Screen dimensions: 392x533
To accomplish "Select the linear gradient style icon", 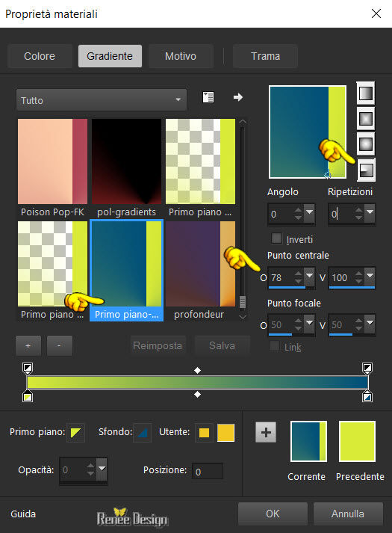I will coord(366,93).
